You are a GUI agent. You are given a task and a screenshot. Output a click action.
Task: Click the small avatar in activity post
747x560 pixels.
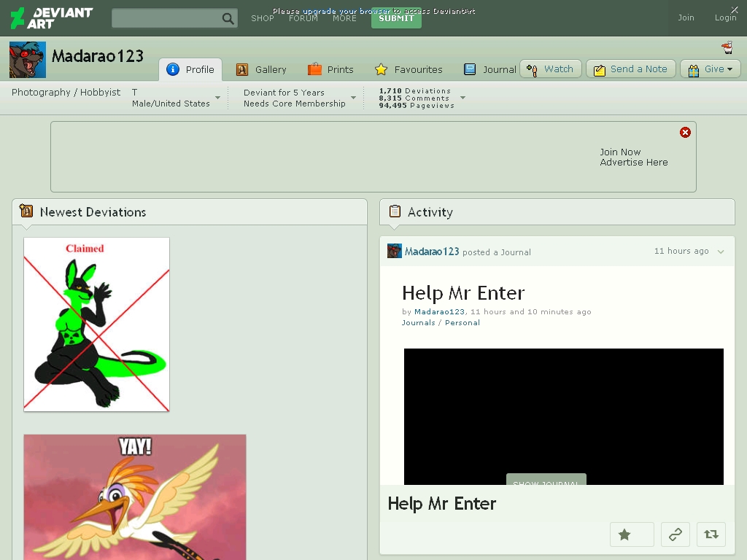394,251
